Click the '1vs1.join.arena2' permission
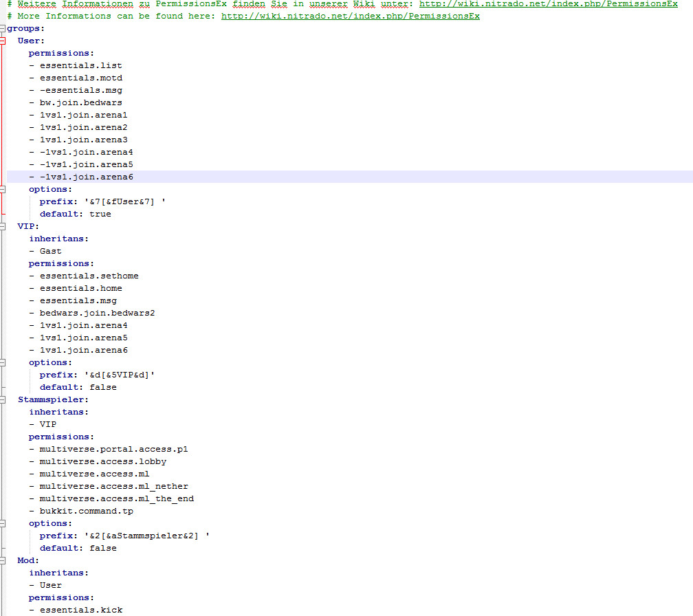 point(84,127)
